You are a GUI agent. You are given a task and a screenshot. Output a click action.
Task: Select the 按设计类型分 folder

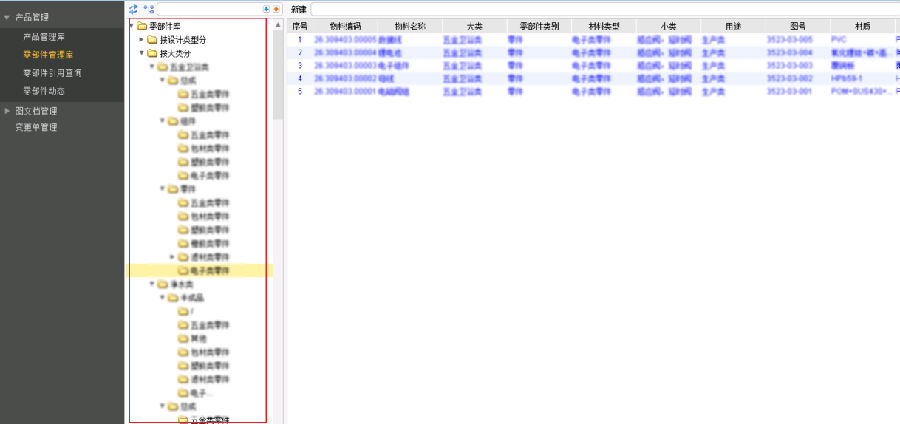pyautogui.click(x=183, y=39)
